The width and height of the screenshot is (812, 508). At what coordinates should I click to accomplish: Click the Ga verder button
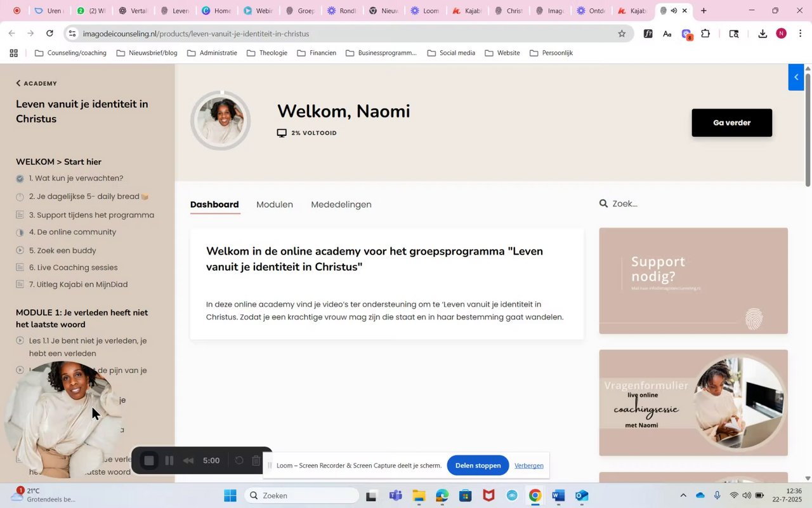pyautogui.click(x=732, y=123)
